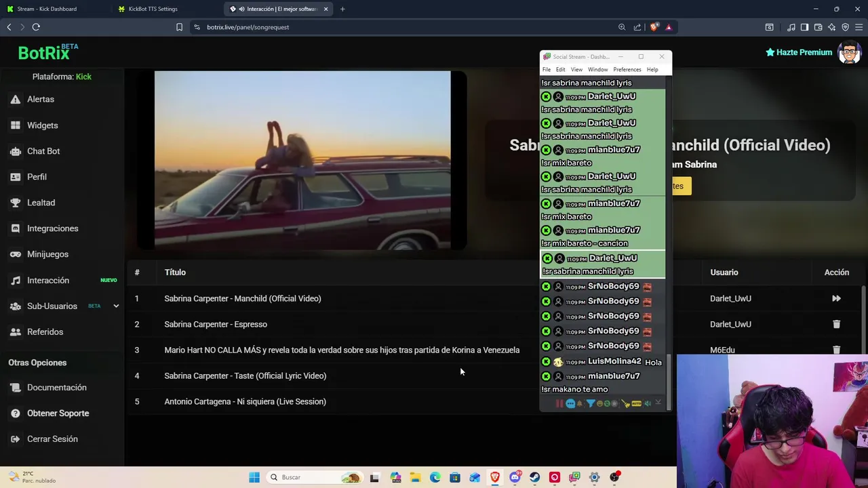868x488 pixels.
Task: Toggle the yellow AUTO button in Social Stream
Action: [636, 403]
